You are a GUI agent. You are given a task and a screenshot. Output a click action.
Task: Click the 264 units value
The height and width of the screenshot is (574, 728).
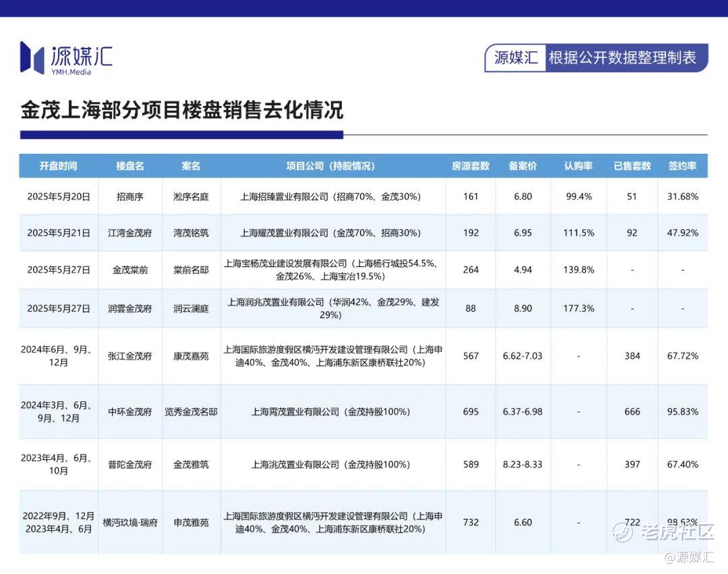(x=471, y=270)
